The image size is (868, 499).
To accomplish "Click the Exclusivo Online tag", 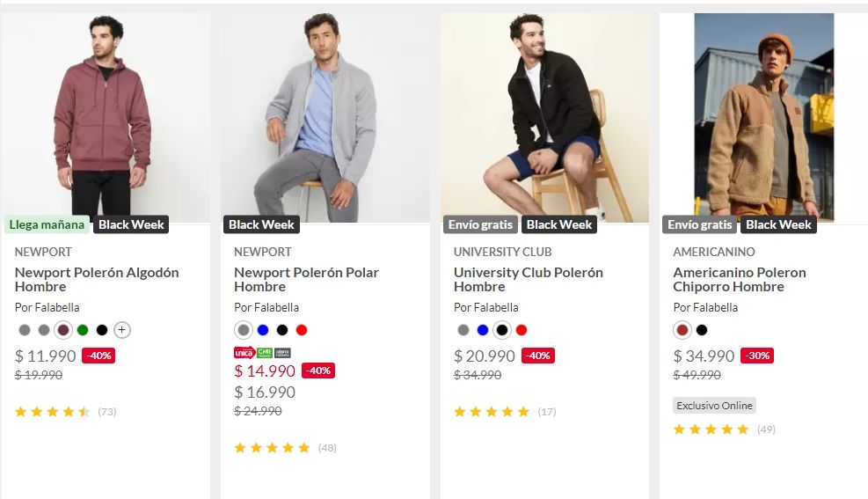I will (714, 406).
